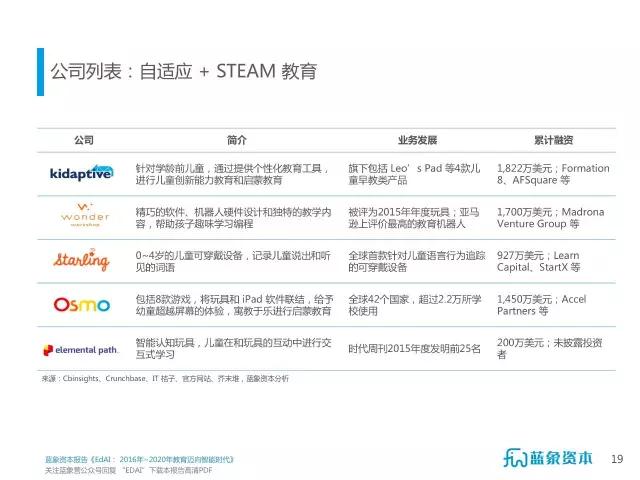The width and height of the screenshot is (640, 480).
Task: Click Starling description 0~4岁的儿童可穿戴设备
Action: pyautogui.click(x=233, y=262)
